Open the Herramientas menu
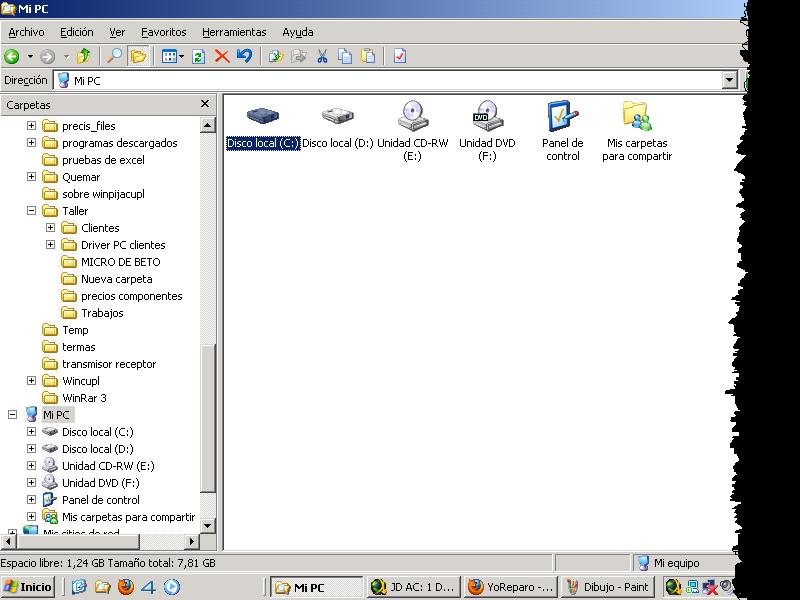Image resolution: width=800 pixels, height=600 pixels. pyautogui.click(x=234, y=32)
